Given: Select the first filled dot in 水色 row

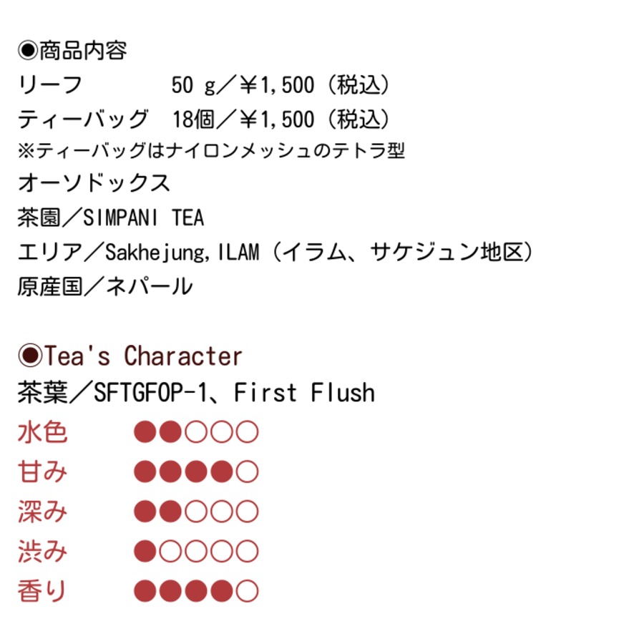Looking at the screenshot, I should (x=145, y=432).
